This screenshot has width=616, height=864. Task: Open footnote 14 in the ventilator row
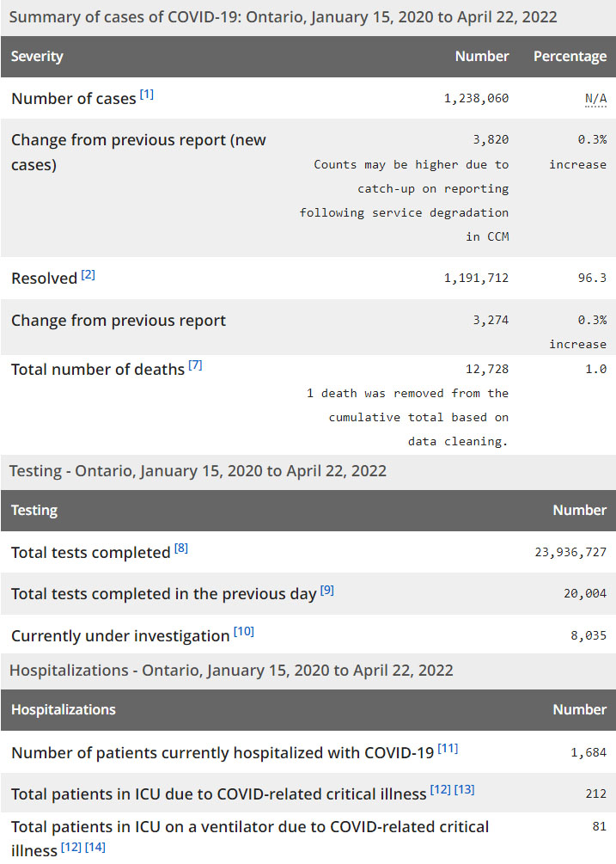point(95,849)
